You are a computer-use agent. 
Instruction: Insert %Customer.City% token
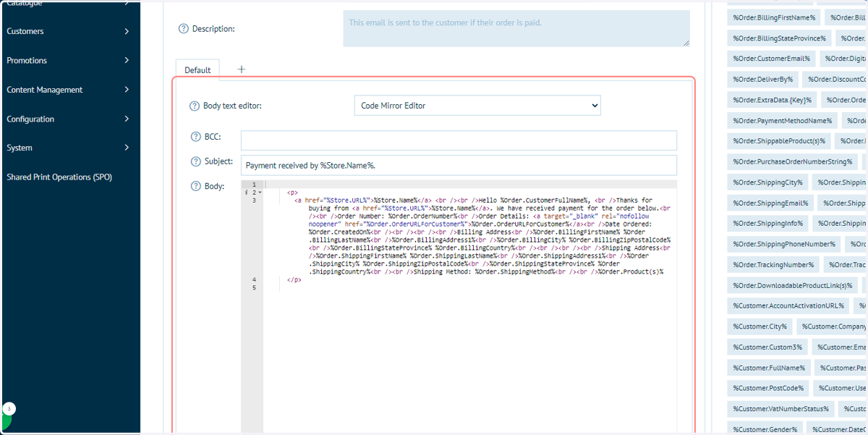[x=759, y=327]
